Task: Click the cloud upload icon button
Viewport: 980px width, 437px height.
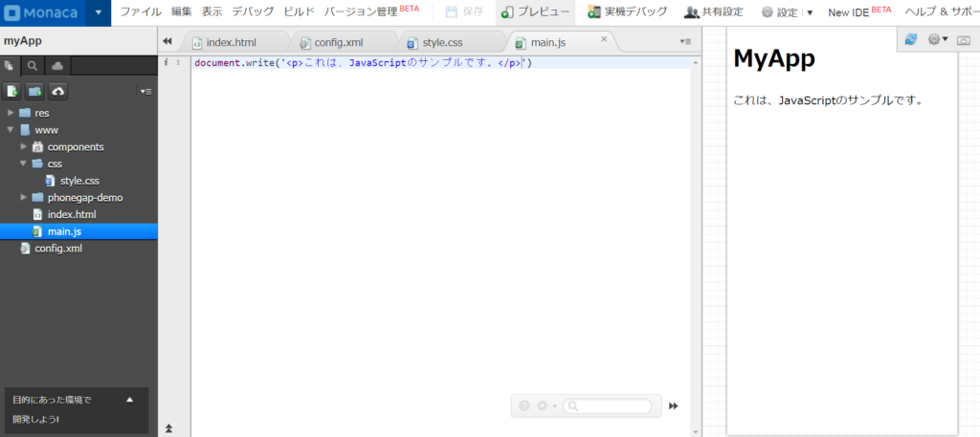Action: [58, 91]
